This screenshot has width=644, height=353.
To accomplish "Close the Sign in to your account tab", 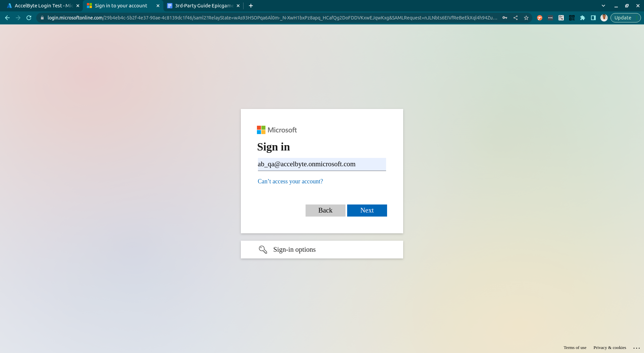I will pyautogui.click(x=158, y=6).
